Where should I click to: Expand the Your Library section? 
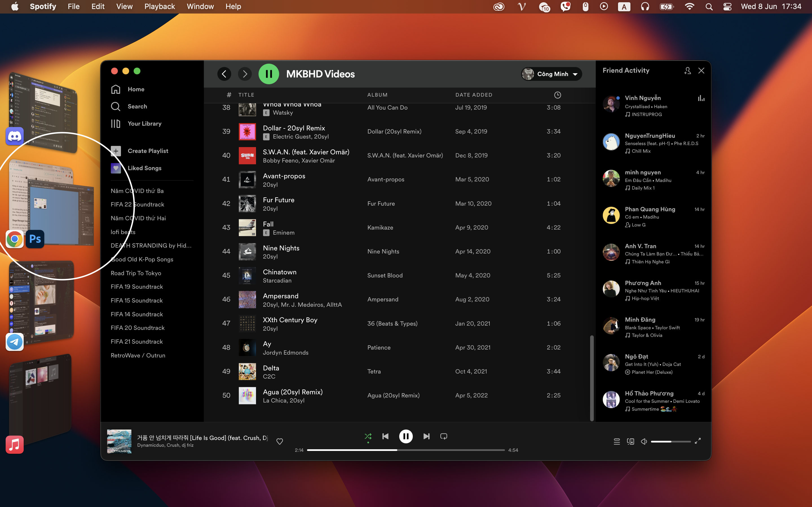pos(144,123)
